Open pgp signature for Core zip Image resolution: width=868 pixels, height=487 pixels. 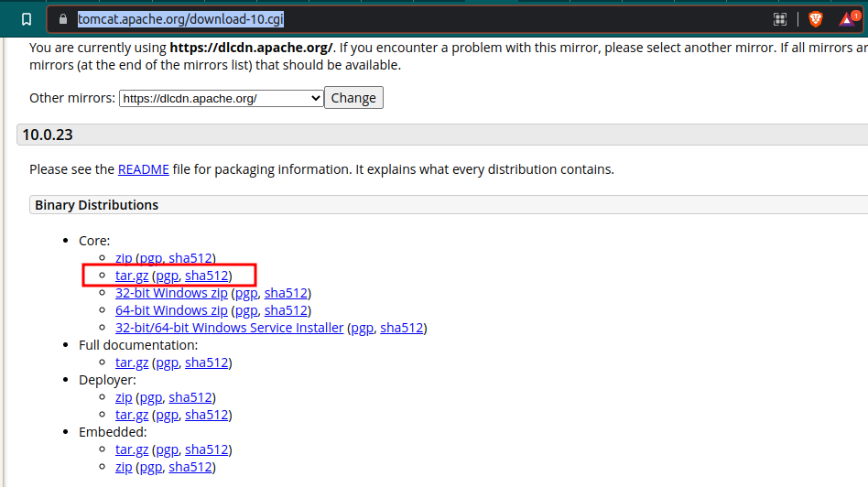point(151,258)
